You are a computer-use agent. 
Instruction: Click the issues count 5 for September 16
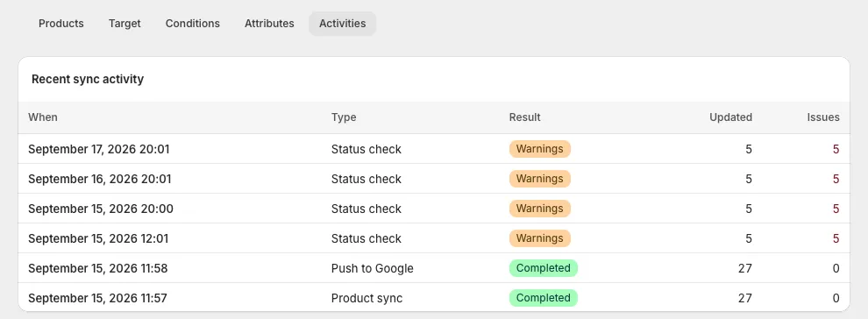pyautogui.click(x=836, y=179)
